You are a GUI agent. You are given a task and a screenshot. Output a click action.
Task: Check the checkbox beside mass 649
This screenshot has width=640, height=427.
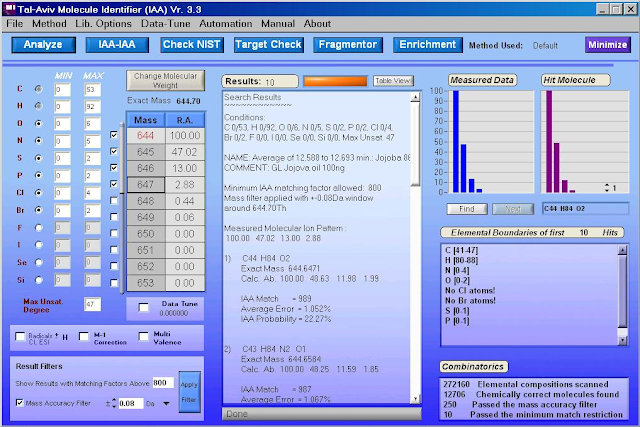[x=114, y=217]
